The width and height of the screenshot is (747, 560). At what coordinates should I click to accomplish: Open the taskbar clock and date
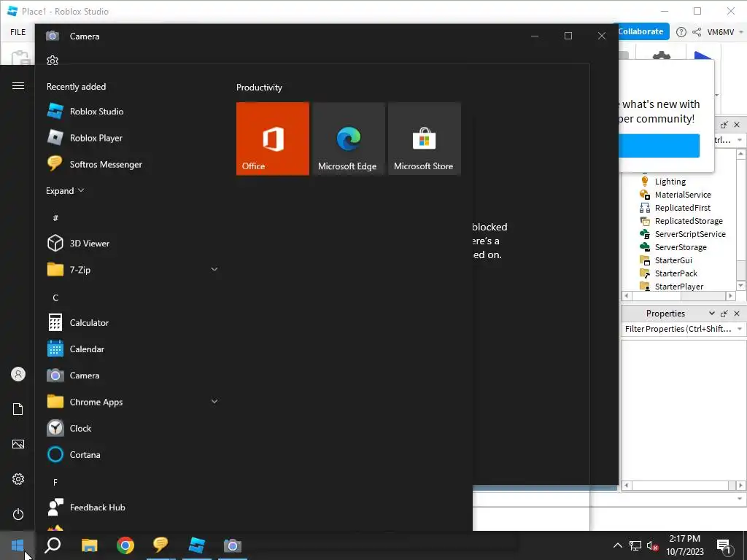(684, 545)
